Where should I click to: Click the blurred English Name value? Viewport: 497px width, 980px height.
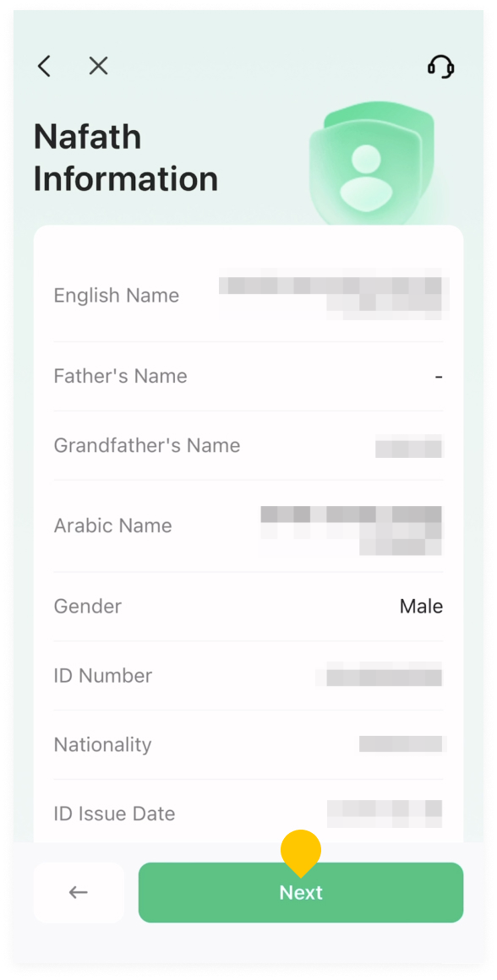click(x=330, y=294)
